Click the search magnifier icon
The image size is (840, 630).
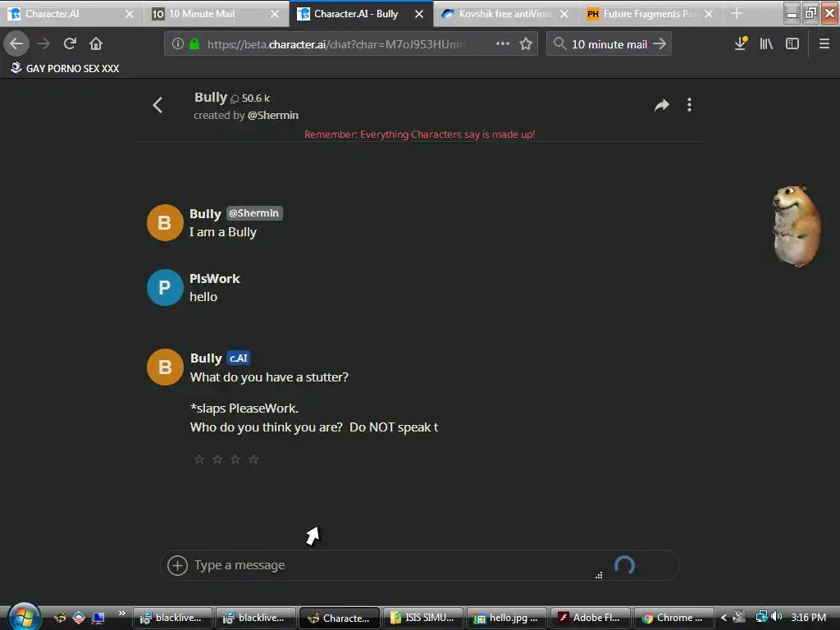point(559,43)
